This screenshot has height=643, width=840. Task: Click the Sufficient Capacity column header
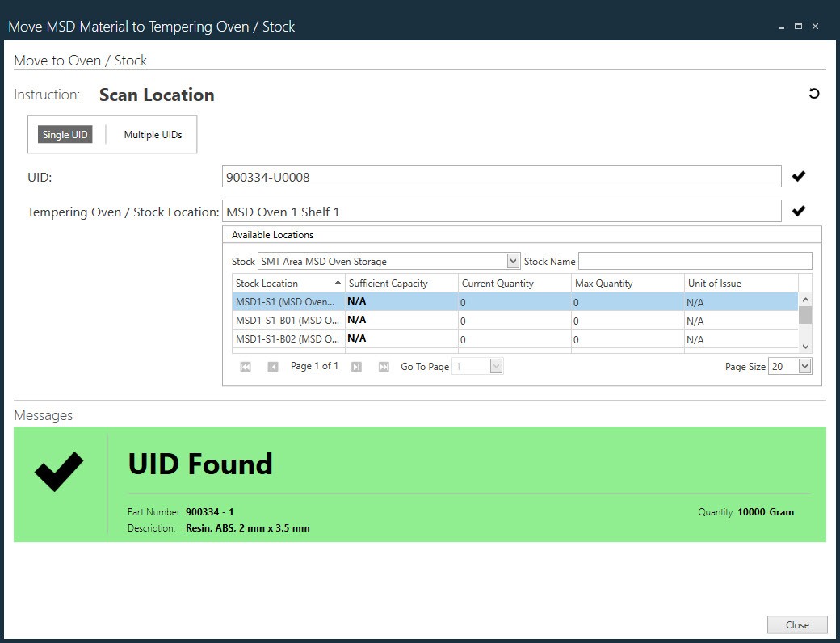coord(401,284)
